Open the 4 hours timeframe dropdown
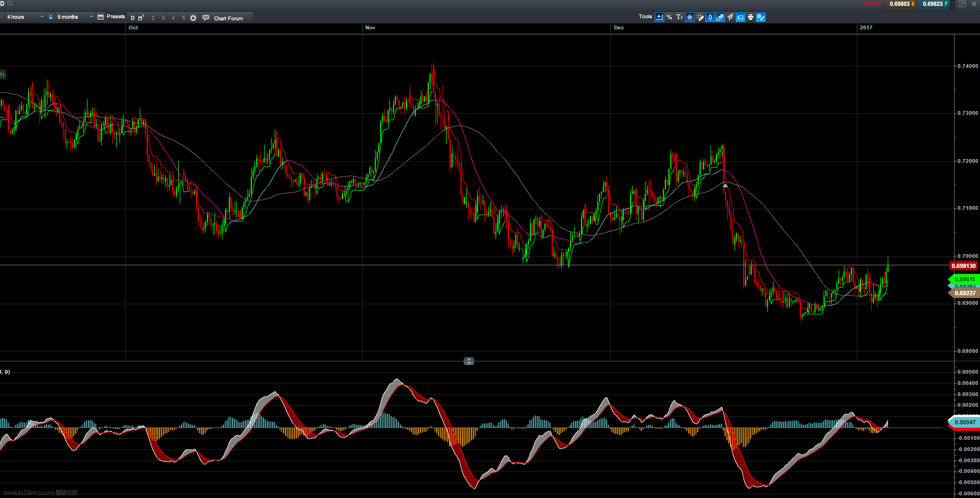Screen dimensions: 980x498 [25, 17]
